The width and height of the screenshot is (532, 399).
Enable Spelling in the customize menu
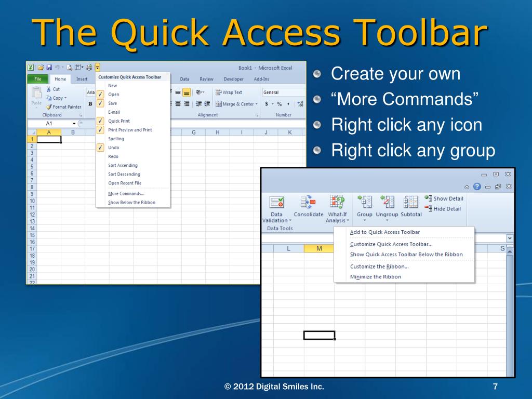click(132, 139)
